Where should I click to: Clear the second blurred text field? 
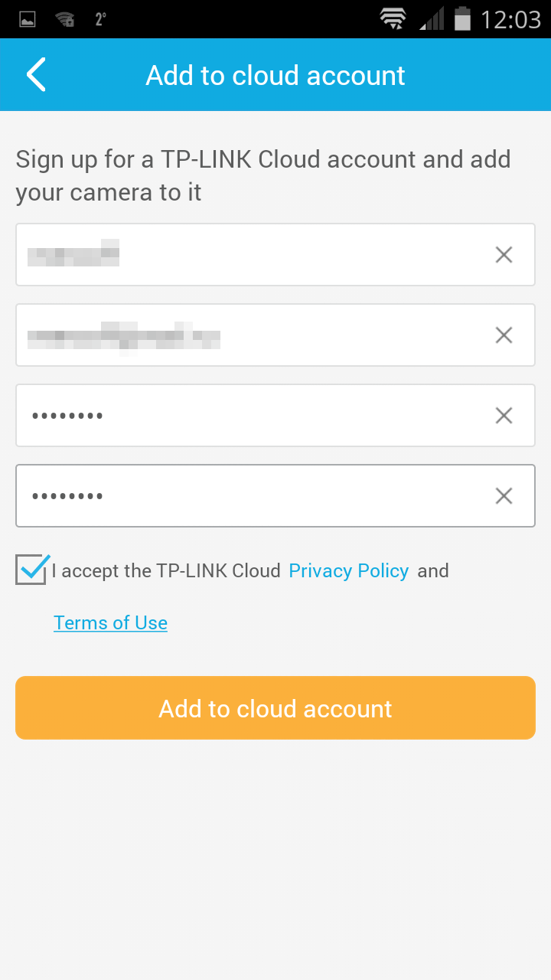click(x=504, y=335)
